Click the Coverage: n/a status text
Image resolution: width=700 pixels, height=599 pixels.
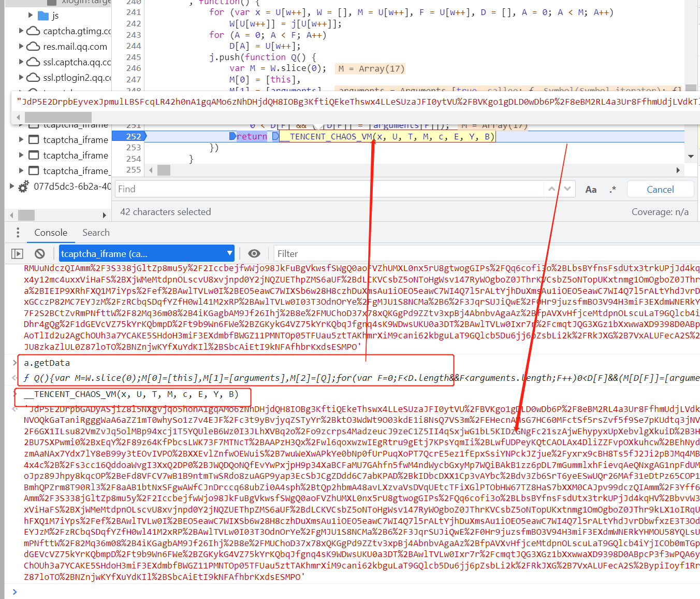point(660,212)
